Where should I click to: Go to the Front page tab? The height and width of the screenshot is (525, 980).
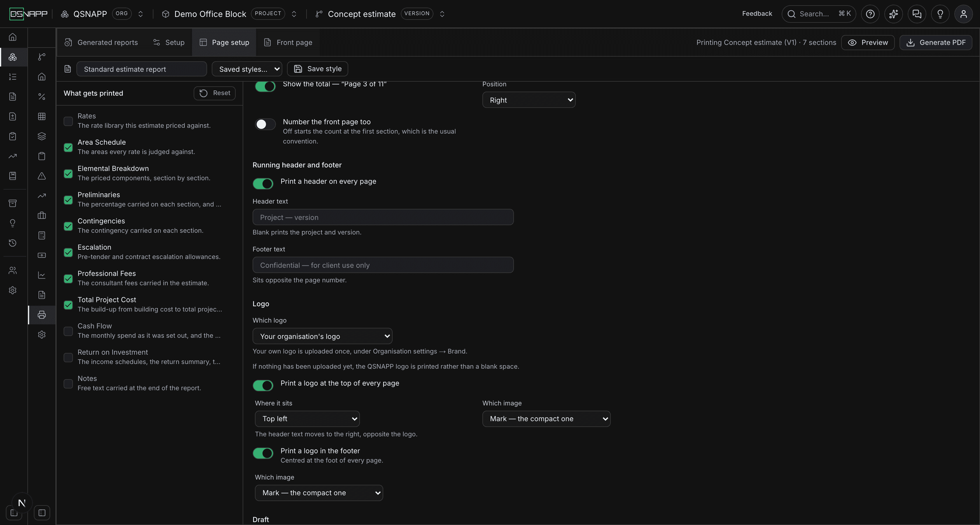[x=288, y=42]
